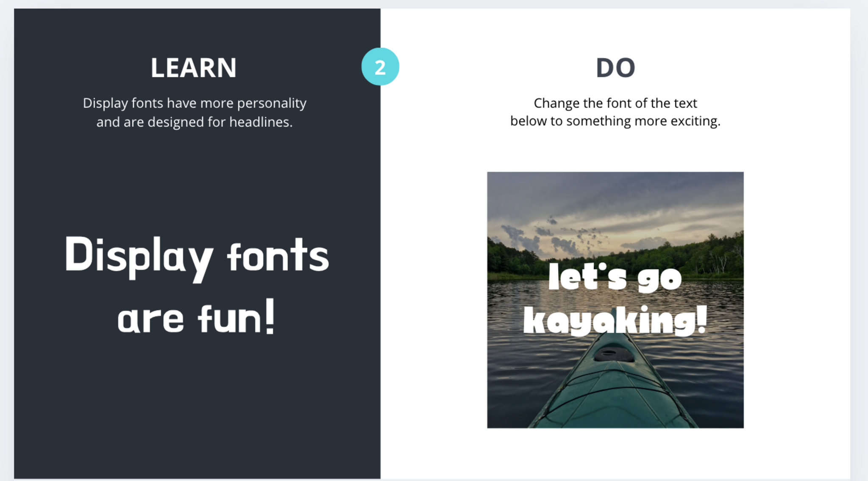Click the teal number 2 circle badge
868x481 pixels.
click(x=380, y=67)
